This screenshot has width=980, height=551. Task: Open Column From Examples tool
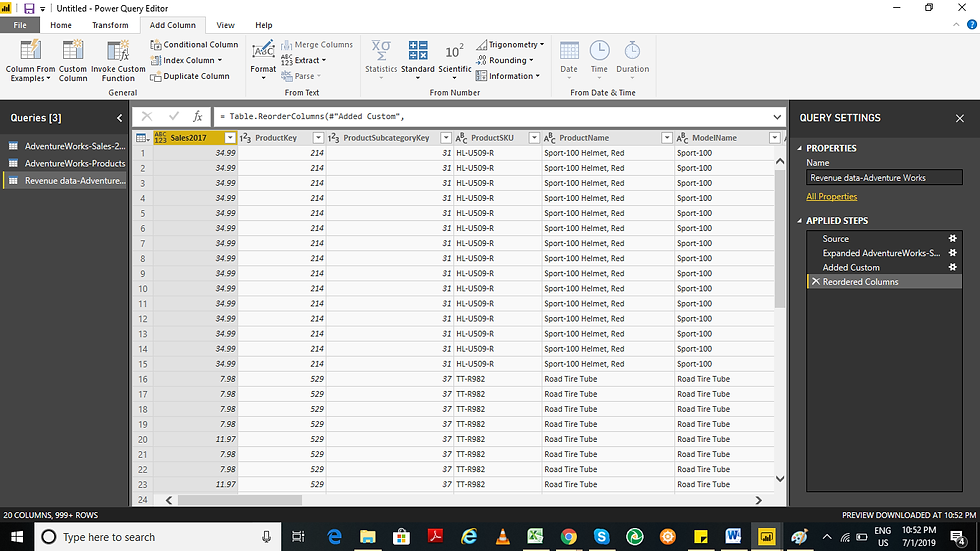coord(30,61)
